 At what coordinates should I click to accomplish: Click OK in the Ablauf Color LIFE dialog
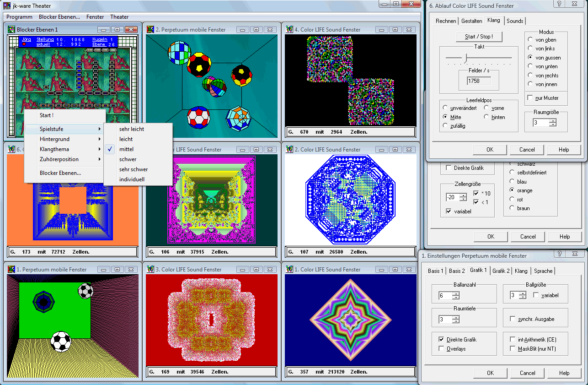(490, 150)
